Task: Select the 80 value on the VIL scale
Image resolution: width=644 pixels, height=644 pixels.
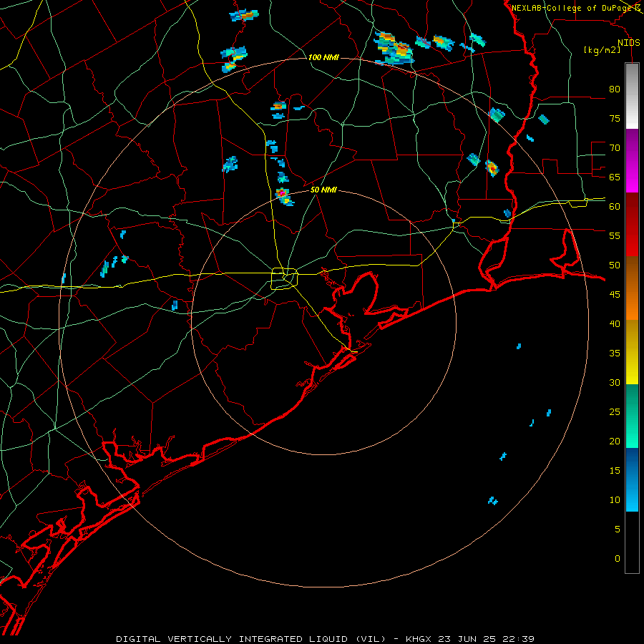Action: pyautogui.click(x=615, y=89)
